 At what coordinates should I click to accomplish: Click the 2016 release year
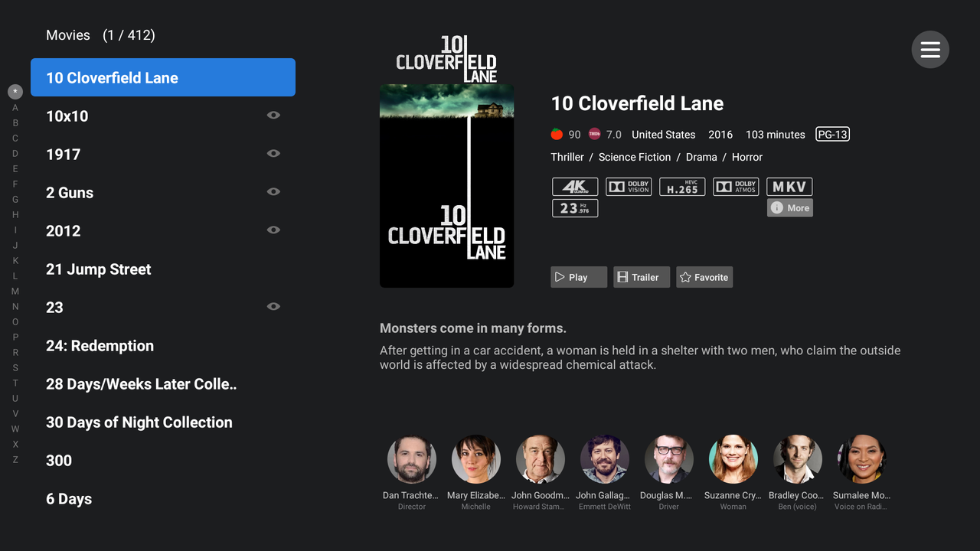[x=720, y=134]
